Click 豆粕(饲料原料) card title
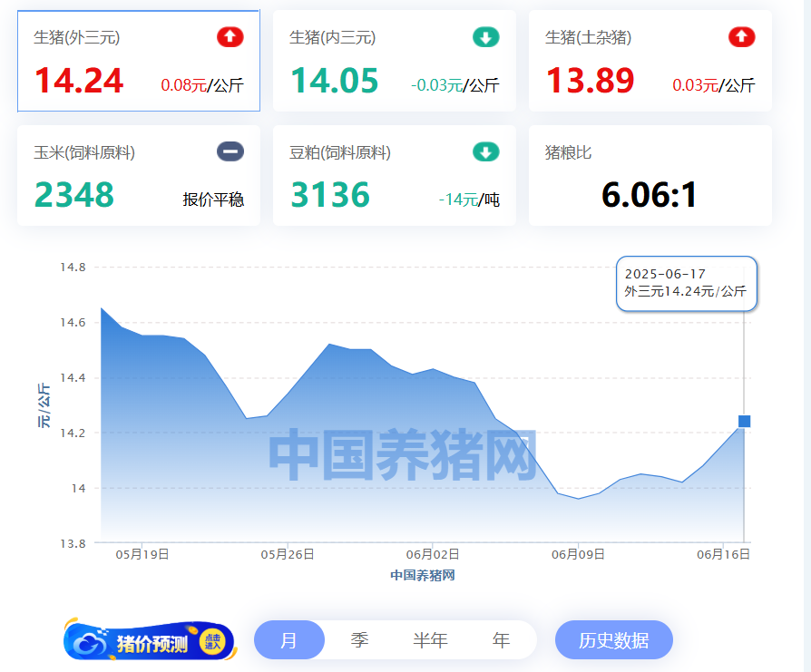This screenshot has height=672, width=811. click(340, 152)
